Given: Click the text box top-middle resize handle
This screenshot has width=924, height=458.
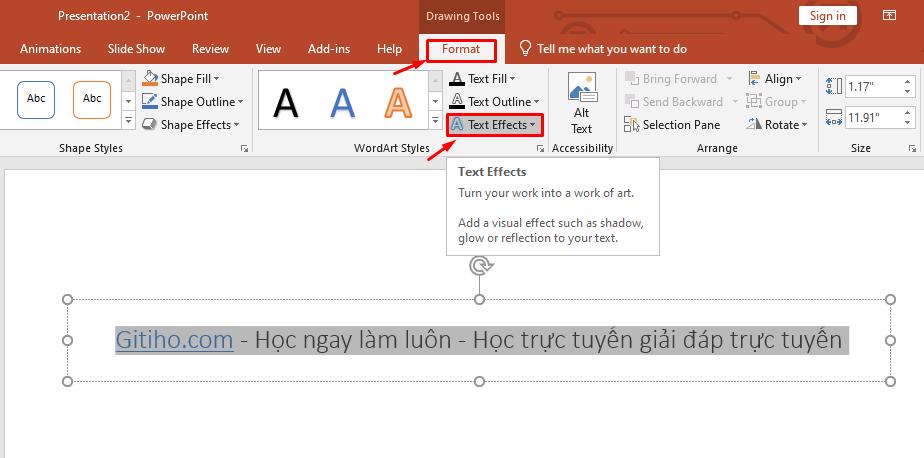Looking at the screenshot, I should (x=480, y=299).
